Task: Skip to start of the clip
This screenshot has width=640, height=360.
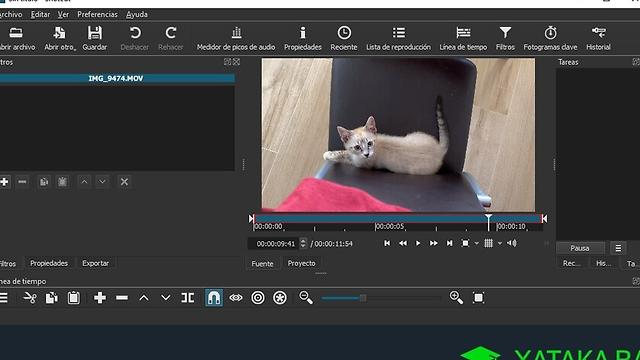Action: (x=387, y=243)
